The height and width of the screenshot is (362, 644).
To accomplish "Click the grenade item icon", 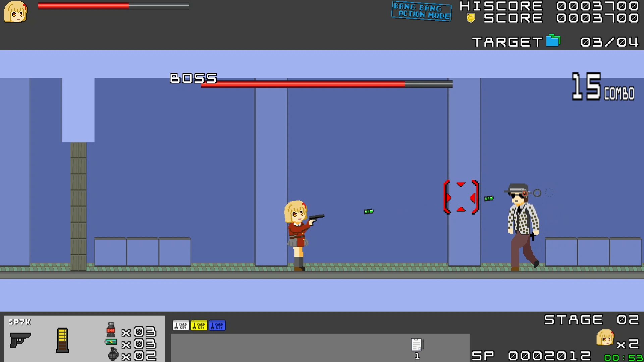I will (113, 354).
